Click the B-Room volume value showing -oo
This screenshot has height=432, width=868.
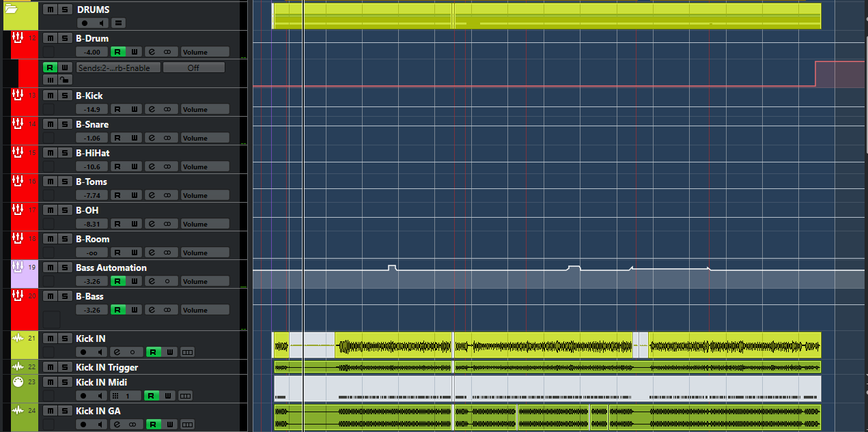coord(92,253)
